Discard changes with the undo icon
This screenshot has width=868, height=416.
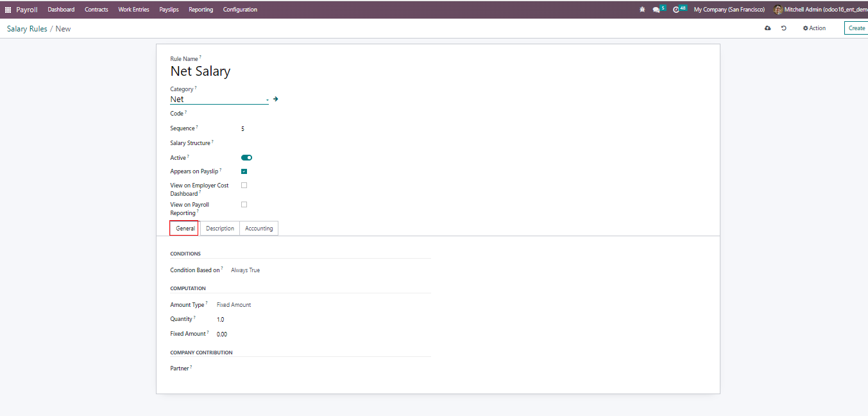(x=783, y=28)
